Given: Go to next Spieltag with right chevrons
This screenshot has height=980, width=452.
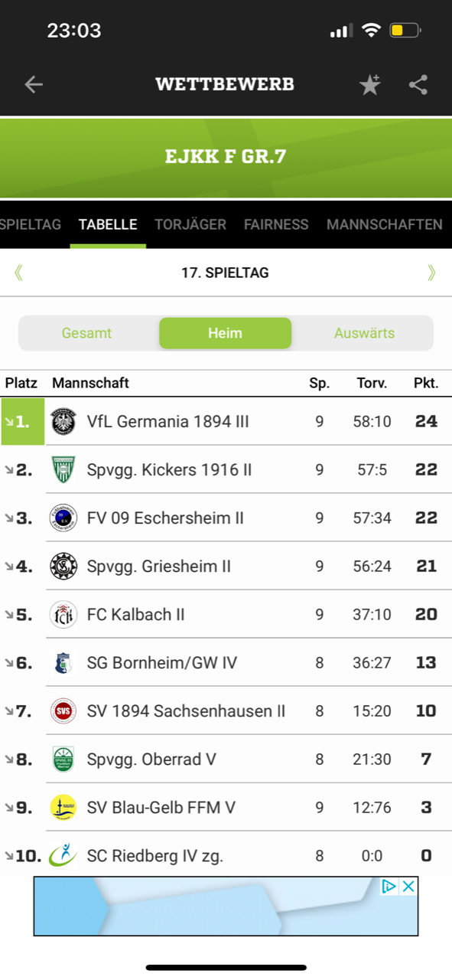Looking at the screenshot, I should click(x=432, y=273).
